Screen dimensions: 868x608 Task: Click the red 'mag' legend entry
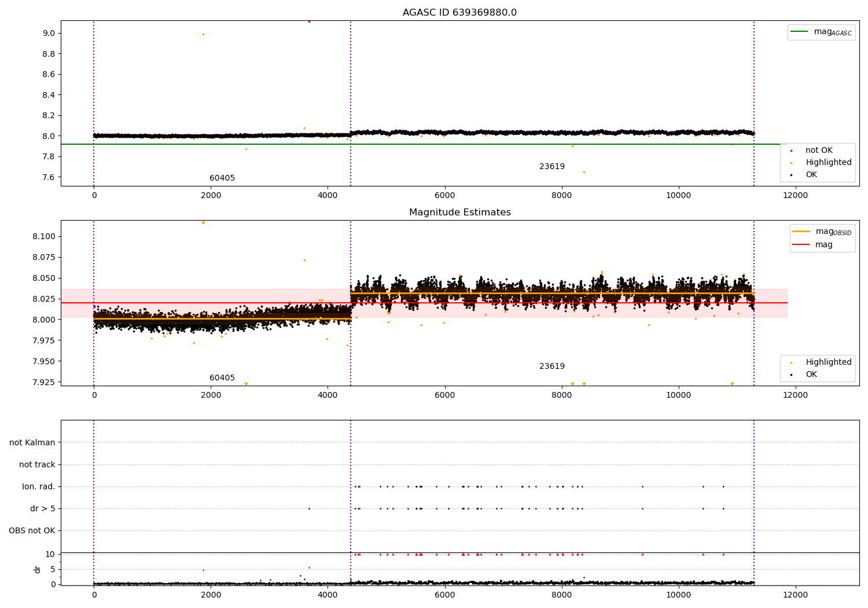pyautogui.click(x=812, y=245)
